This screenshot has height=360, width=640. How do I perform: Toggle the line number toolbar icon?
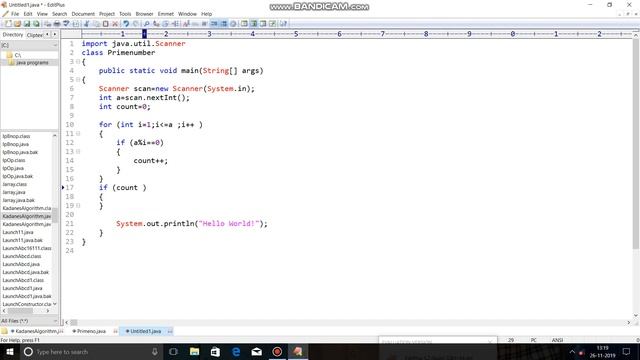point(223,24)
